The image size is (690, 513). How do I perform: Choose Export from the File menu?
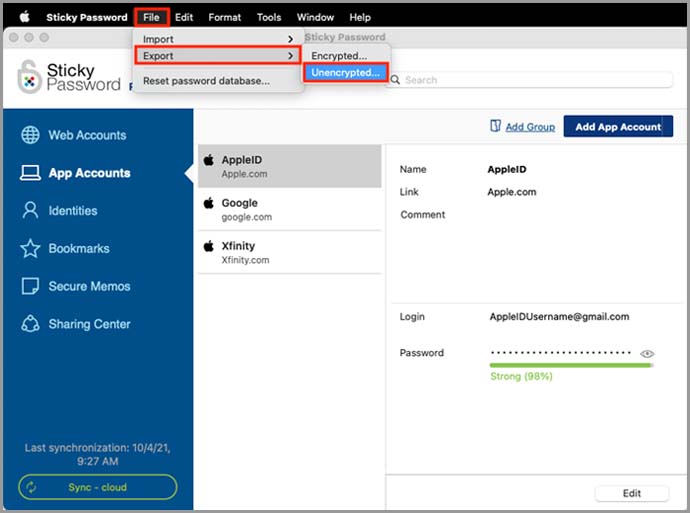coord(218,56)
